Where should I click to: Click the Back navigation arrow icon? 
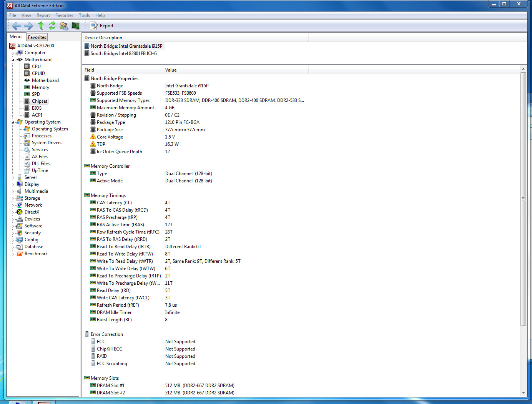point(16,26)
